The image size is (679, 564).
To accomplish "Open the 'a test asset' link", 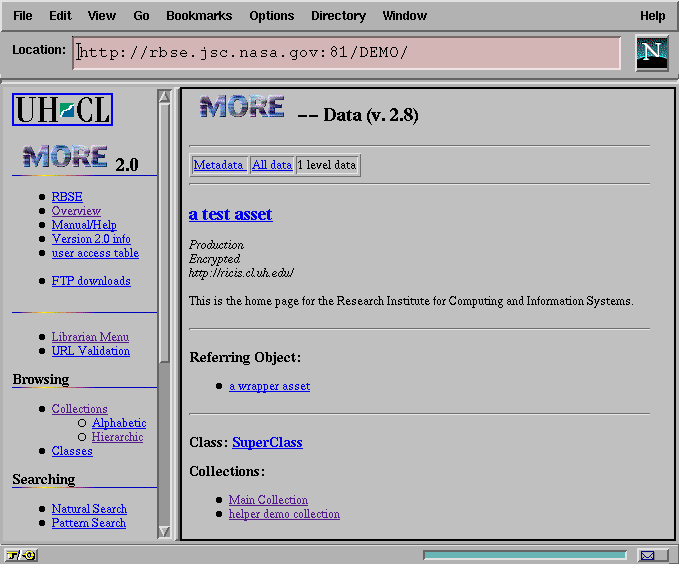I will 230,214.
